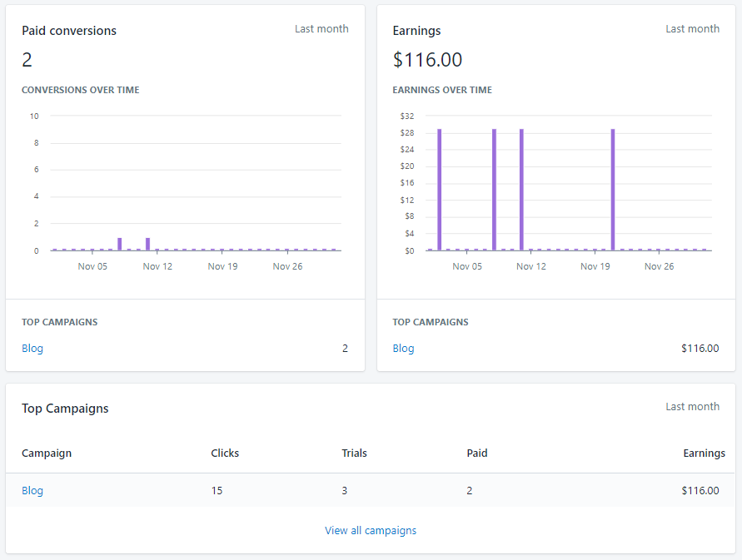The image size is (742, 560).
Task: Click first purple bar in conversions chart
Action: (120, 244)
